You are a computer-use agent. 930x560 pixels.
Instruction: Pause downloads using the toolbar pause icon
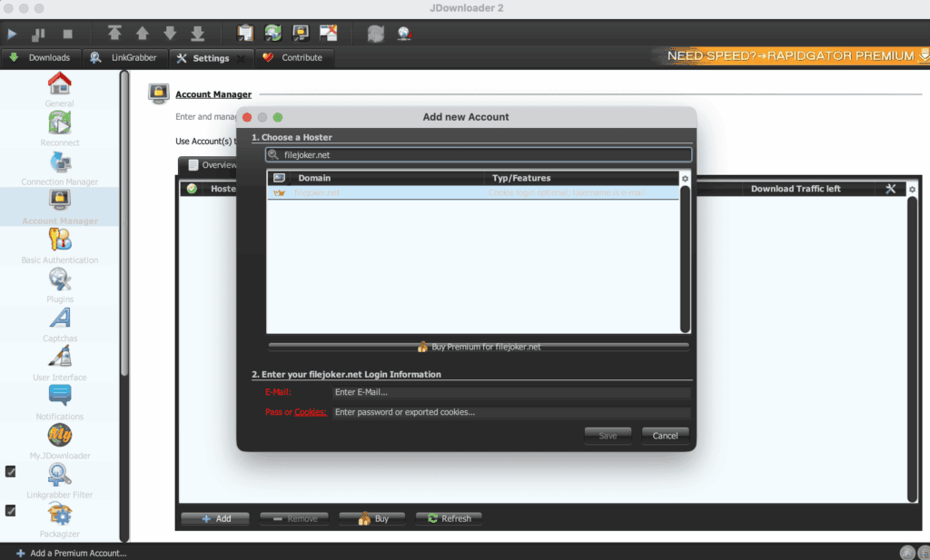pos(38,34)
